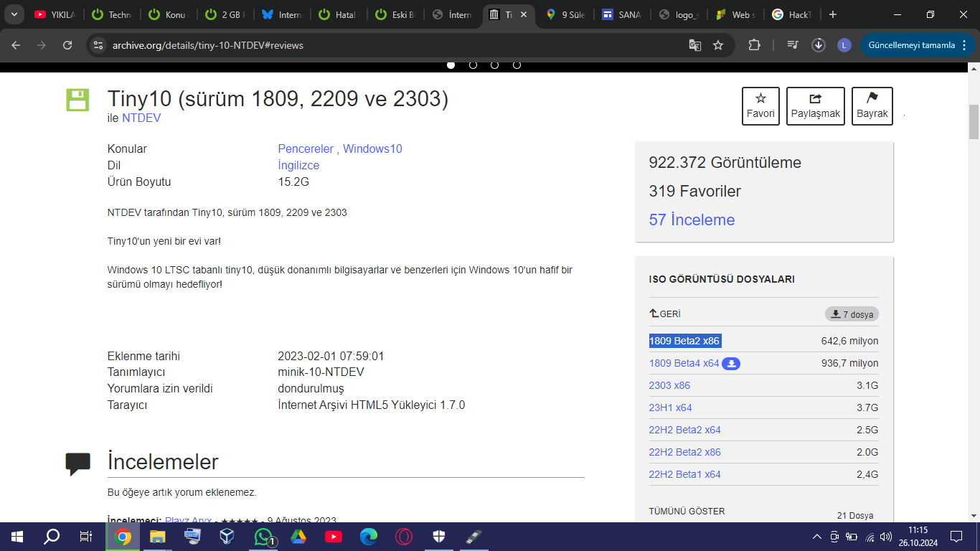This screenshot has width=980, height=551.
Task: Open the translate page icon
Action: coord(694,45)
